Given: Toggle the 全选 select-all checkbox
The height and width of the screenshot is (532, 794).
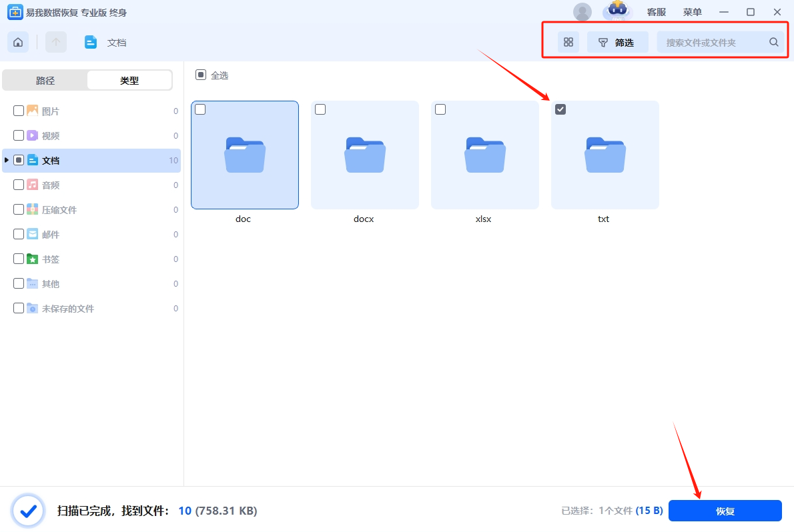Looking at the screenshot, I should (201, 75).
